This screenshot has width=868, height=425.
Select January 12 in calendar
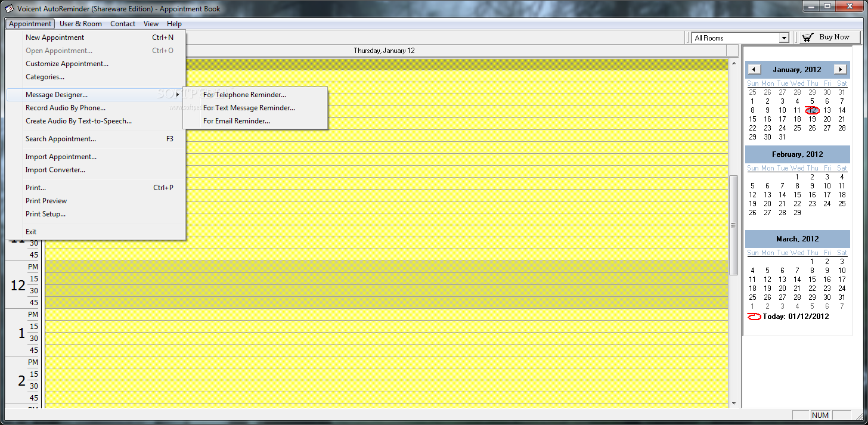[x=812, y=110]
